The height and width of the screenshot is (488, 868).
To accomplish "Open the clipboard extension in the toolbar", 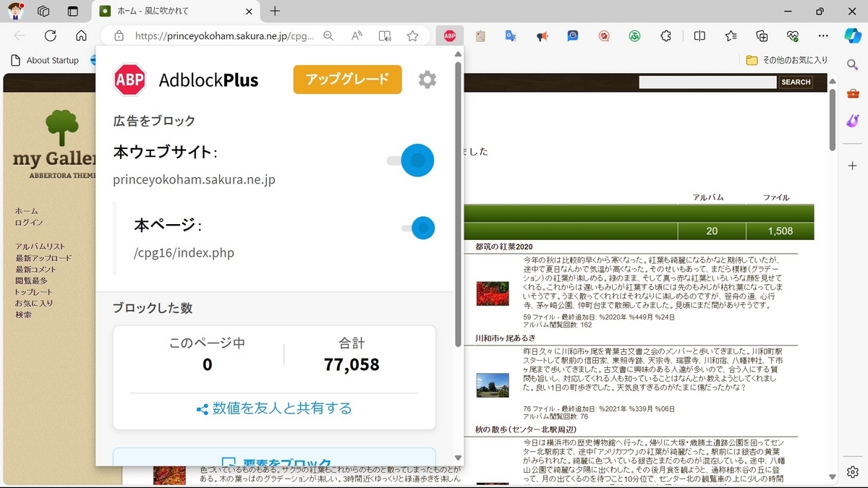I will 480,35.
